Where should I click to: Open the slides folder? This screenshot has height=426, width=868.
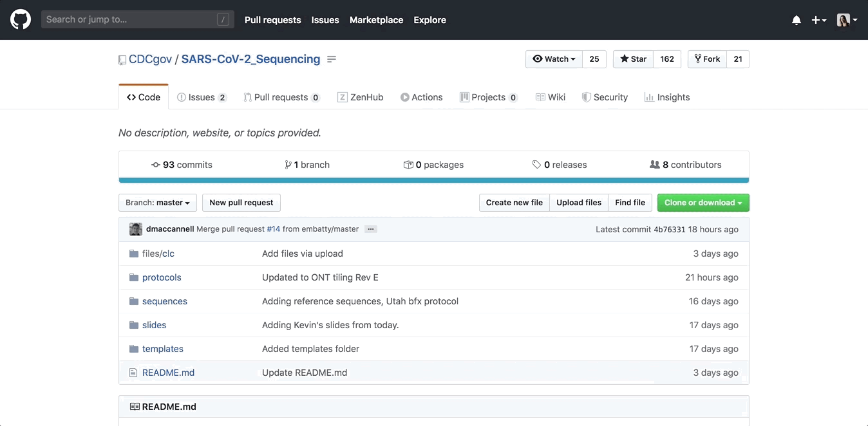click(155, 325)
